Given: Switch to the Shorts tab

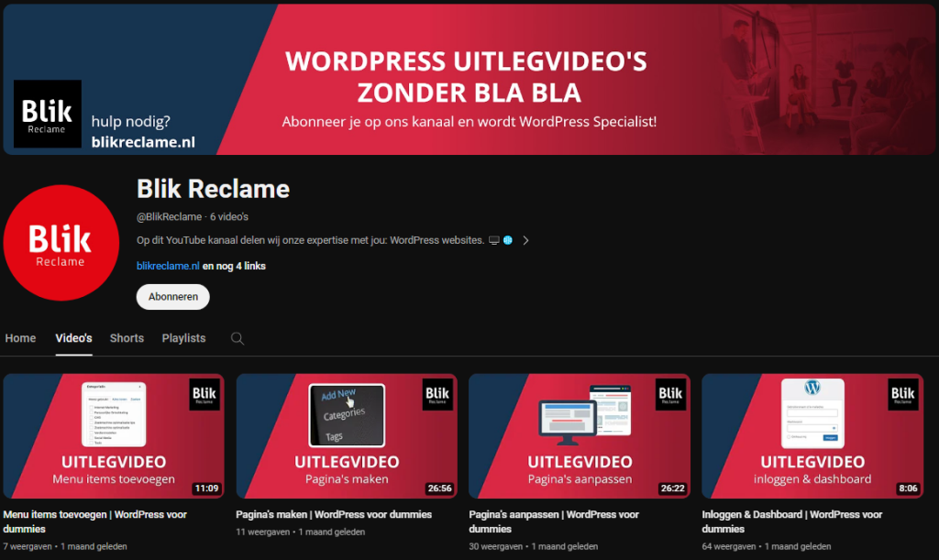Looking at the screenshot, I should 127,338.
